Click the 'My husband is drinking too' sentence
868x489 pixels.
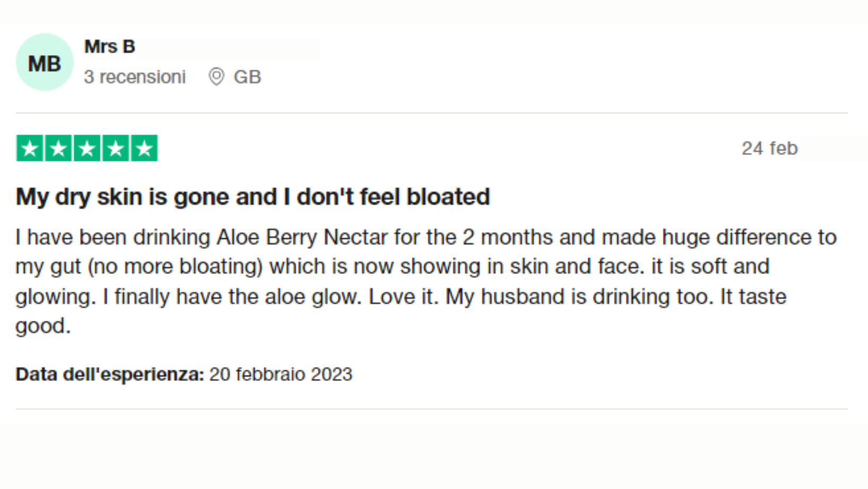pos(580,296)
